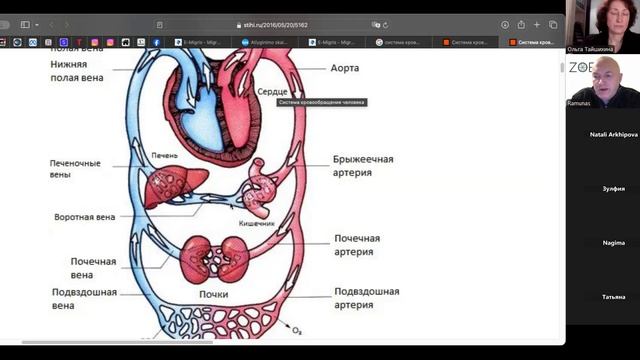Click the 'Воротная вена' label

84,217
